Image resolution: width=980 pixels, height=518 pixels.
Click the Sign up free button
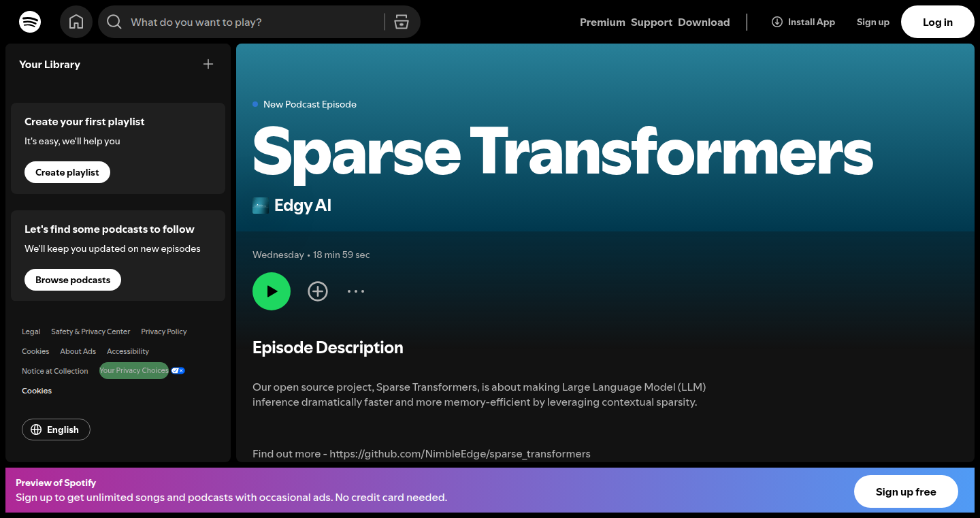coord(906,491)
